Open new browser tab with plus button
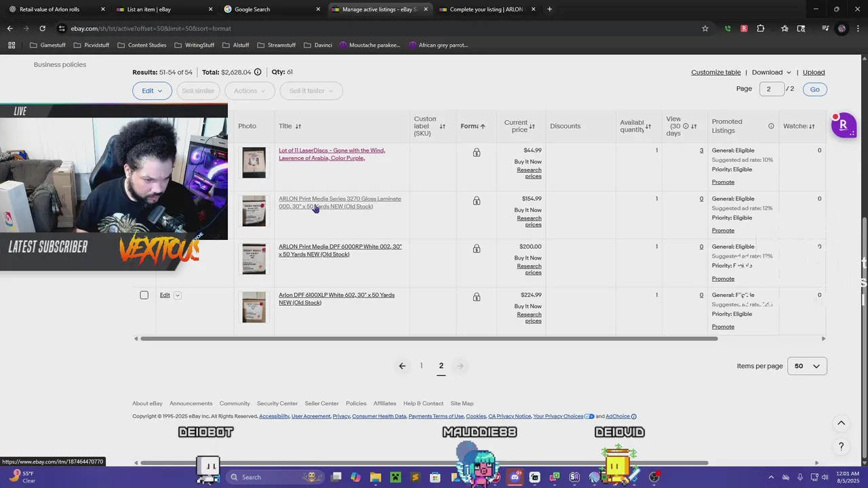The height and width of the screenshot is (488, 868). point(549,9)
